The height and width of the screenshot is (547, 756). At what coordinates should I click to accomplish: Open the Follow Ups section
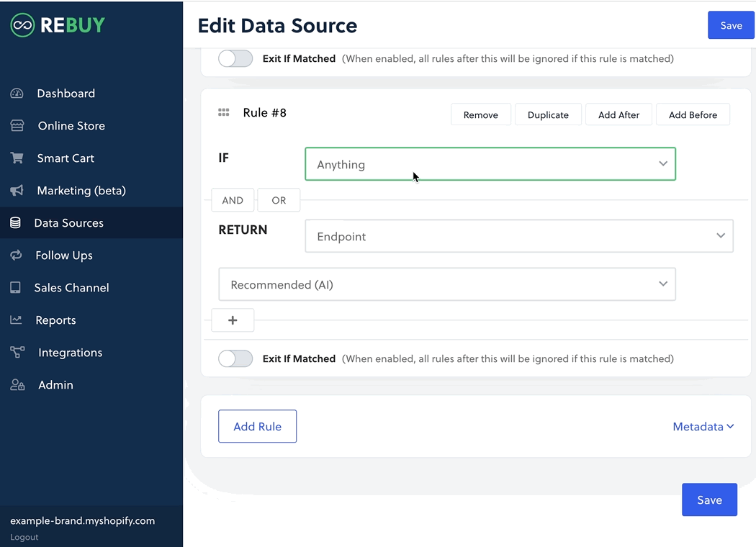(x=64, y=256)
